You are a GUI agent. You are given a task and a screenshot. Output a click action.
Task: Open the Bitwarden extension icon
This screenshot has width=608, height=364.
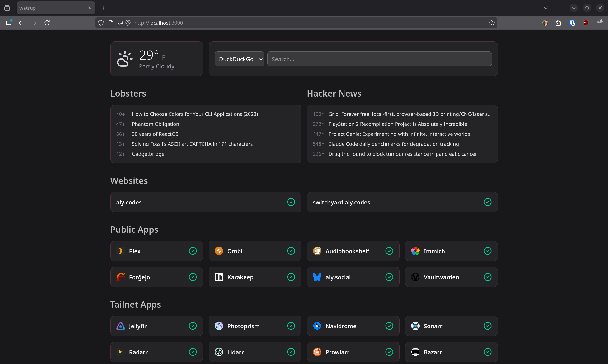point(572,23)
